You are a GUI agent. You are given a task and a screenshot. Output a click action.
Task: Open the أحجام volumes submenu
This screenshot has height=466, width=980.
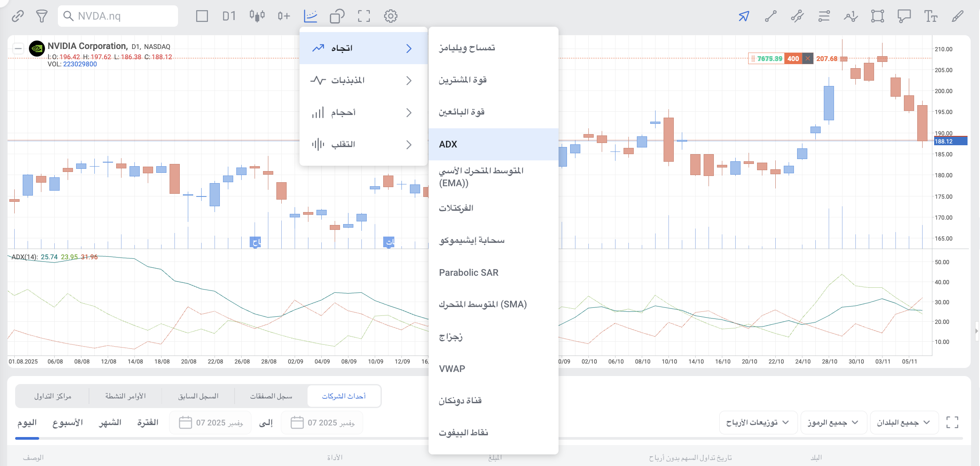pos(364,112)
